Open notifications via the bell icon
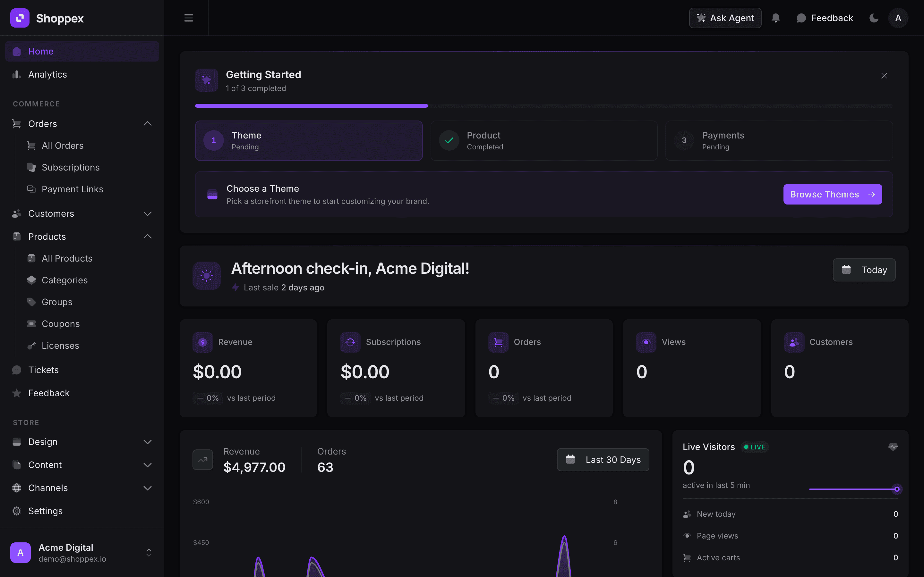The width and height of the screenshot is (924, 577). (776, 18)
